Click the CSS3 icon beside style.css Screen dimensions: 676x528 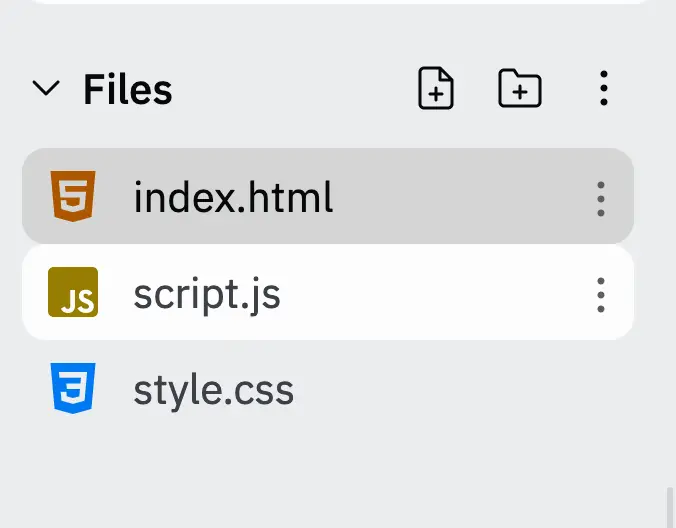coord(73,388)
